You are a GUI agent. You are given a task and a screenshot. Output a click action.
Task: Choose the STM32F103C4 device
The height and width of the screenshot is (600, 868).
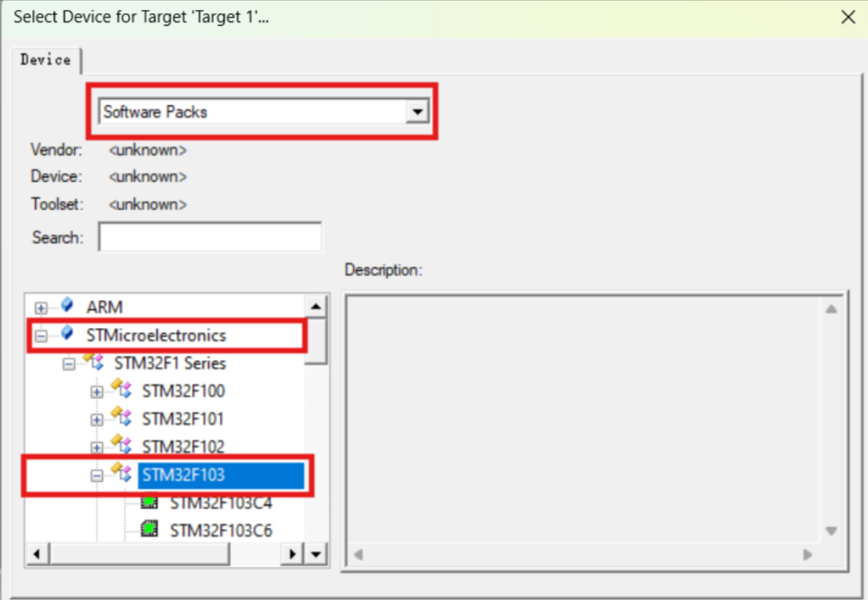click(221, 502)
